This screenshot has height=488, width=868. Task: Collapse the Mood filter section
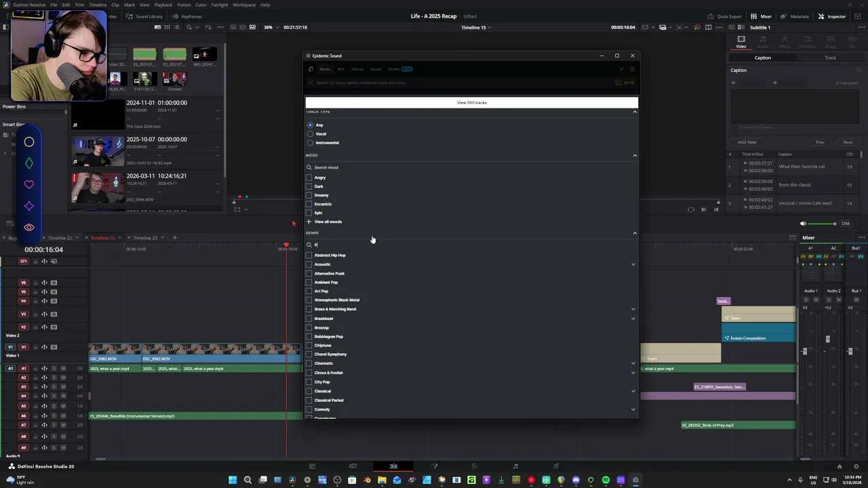click(635, 155)
